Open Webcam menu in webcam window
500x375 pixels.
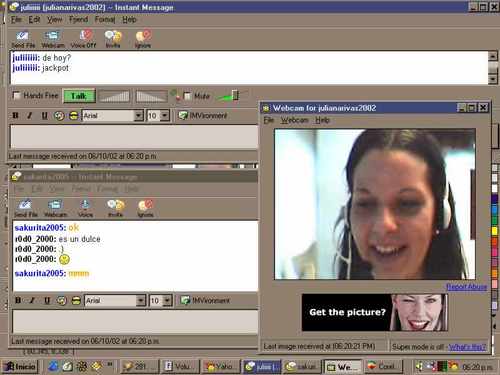(294, 120)
